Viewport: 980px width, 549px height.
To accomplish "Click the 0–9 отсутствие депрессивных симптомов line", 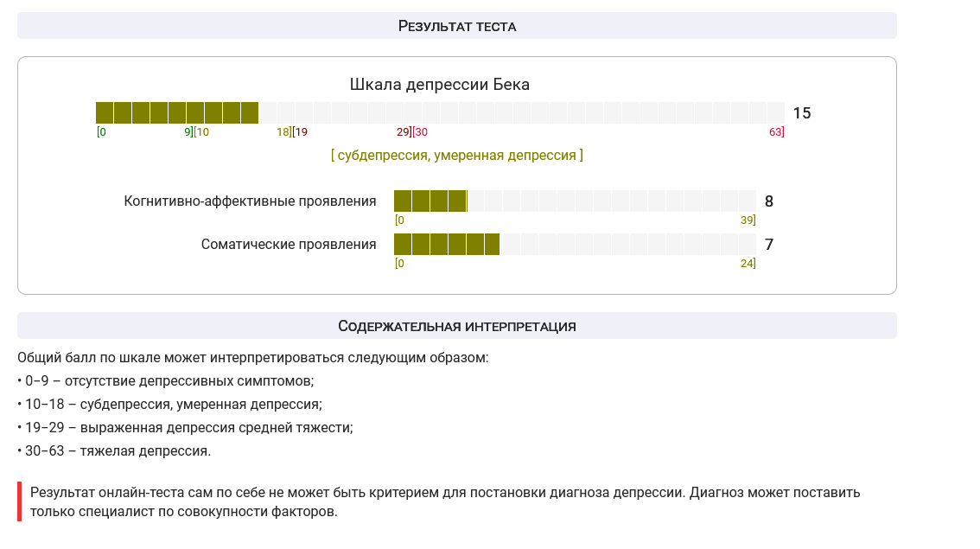I will coord(166,380).
